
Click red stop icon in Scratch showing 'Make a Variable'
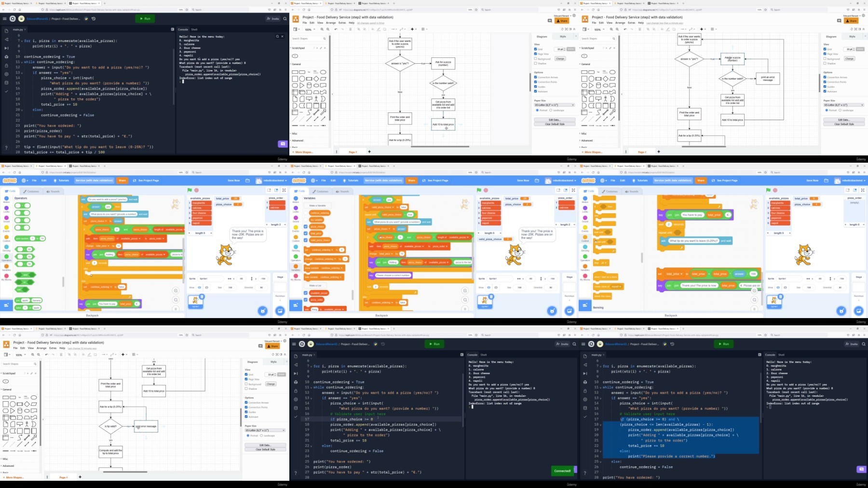[486, 190]
